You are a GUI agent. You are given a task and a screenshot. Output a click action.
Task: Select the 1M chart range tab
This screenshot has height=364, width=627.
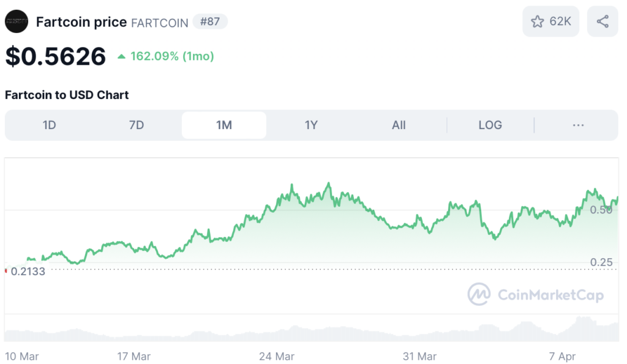point(224,125)
